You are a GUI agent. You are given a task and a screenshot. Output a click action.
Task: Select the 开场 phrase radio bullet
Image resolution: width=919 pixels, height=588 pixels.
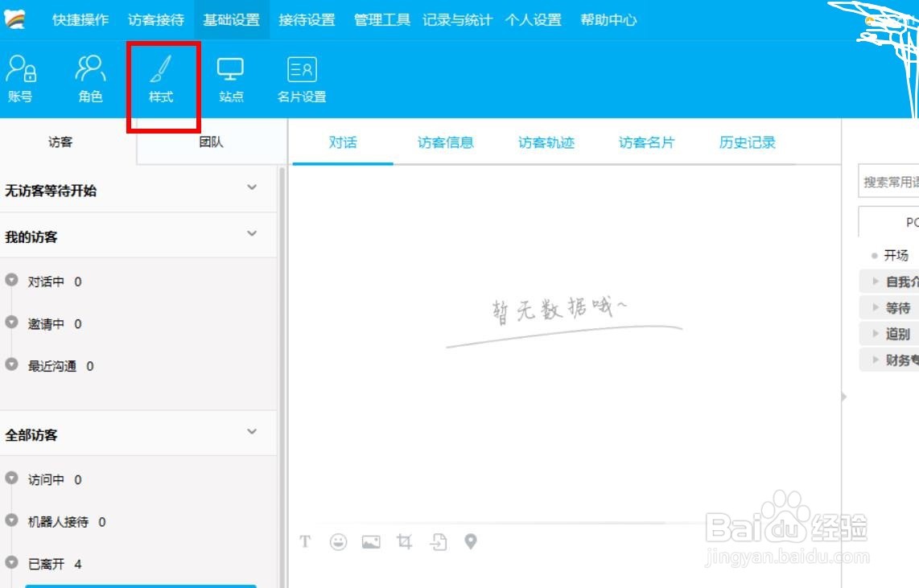coord(874,255)
